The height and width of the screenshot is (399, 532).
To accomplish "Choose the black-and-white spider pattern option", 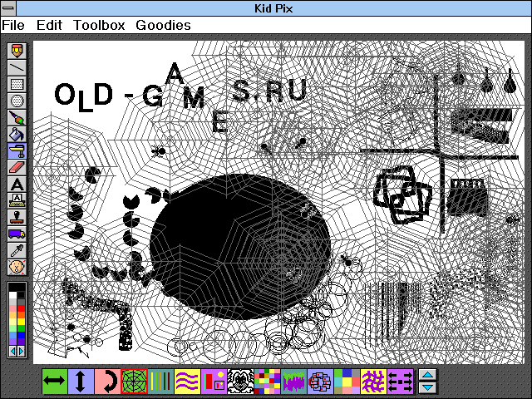I will (x=240, y=382).
